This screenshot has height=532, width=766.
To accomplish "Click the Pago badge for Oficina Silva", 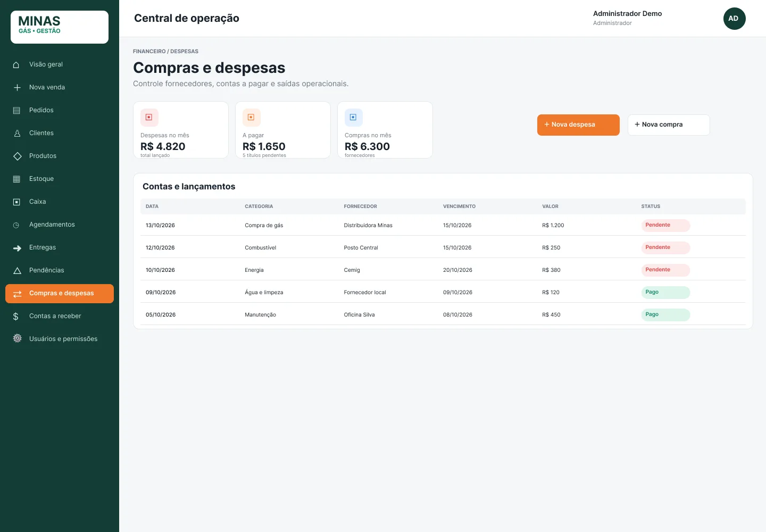I will tap(665, 315).
